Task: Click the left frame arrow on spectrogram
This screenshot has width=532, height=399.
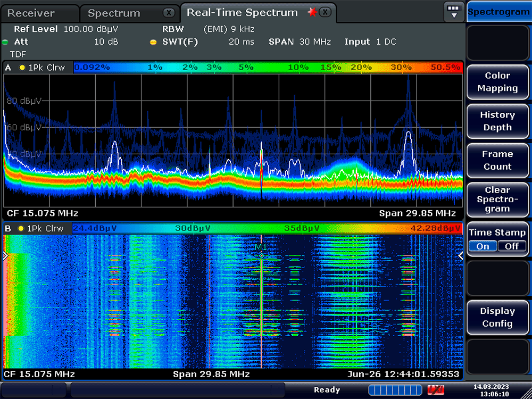Action: [x=6, y=256]
